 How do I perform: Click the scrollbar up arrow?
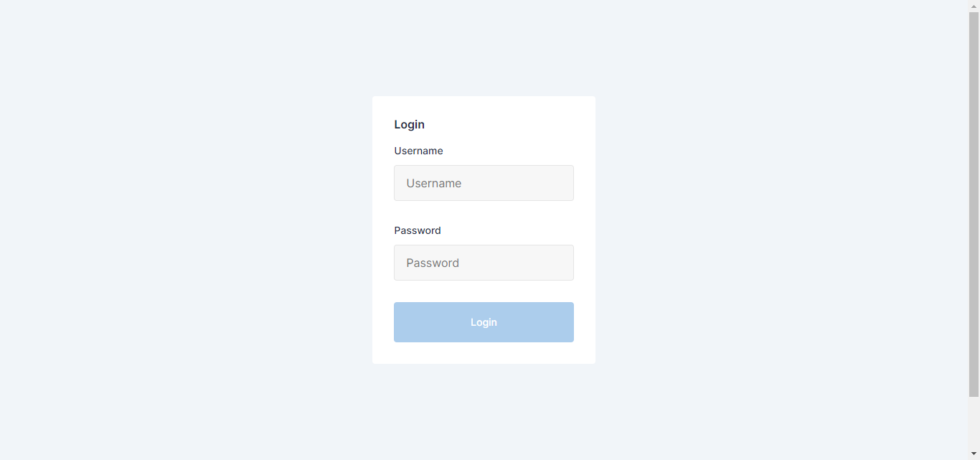click(974, 6)
